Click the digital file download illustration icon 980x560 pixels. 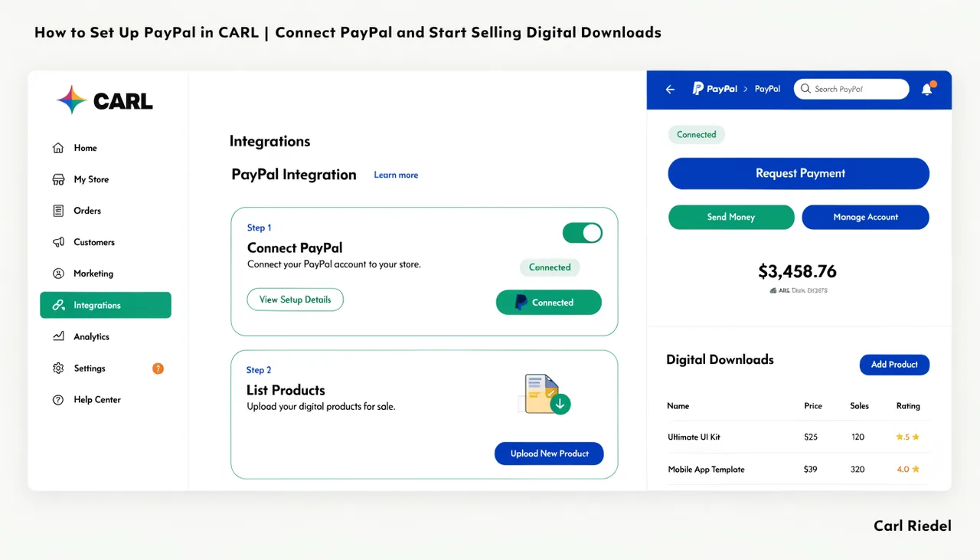(x=544, y=395)
